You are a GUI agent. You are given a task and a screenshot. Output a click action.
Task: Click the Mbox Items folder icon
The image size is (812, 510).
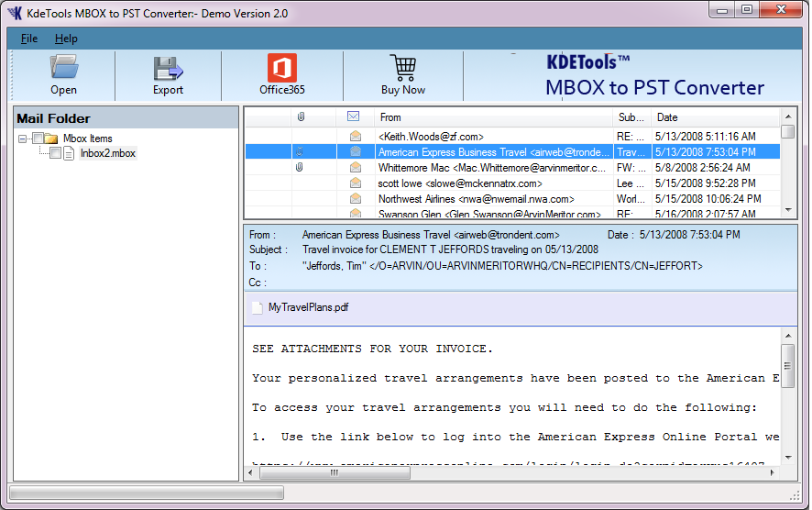[50, 139]
